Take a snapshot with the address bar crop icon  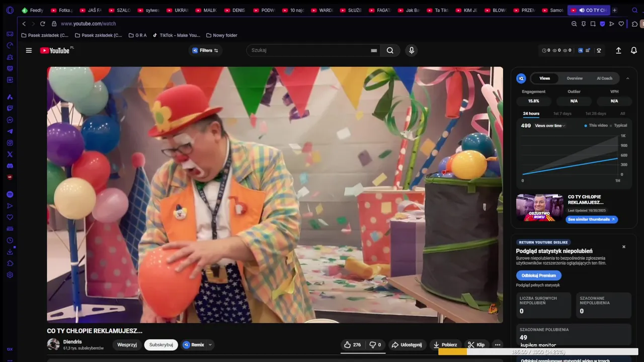[593, 24]
